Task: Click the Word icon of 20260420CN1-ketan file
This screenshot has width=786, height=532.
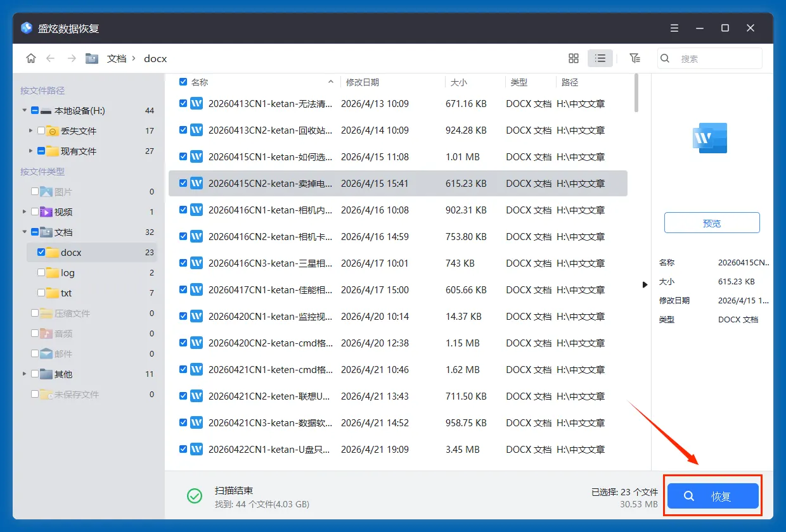Action: click(x=196, y=316)
